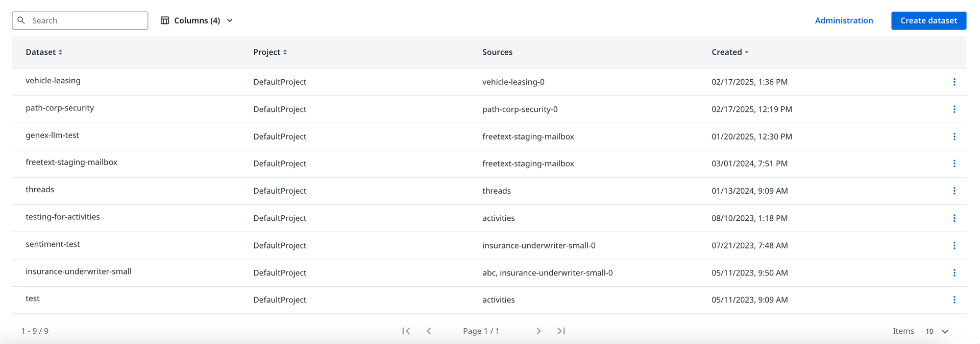The width and height of the screenshot is (980, 344).
Task: Open actions menu for sentiment-test row
Action: point(954,245)
